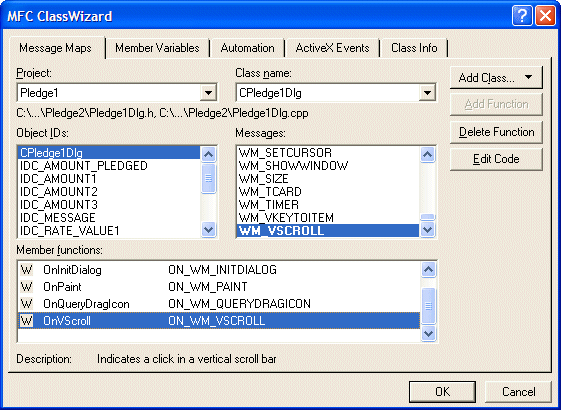
Task: Open the Automation tab
Action: [247, 48]
